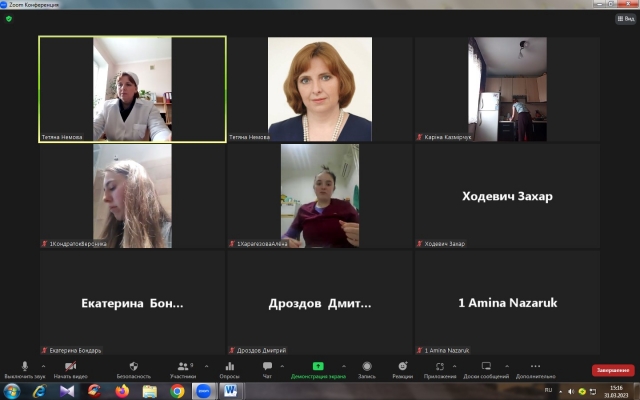Screen dimensions: 640x400
Task: Switch to Zoom taskbar button
Action: (204, 391)
